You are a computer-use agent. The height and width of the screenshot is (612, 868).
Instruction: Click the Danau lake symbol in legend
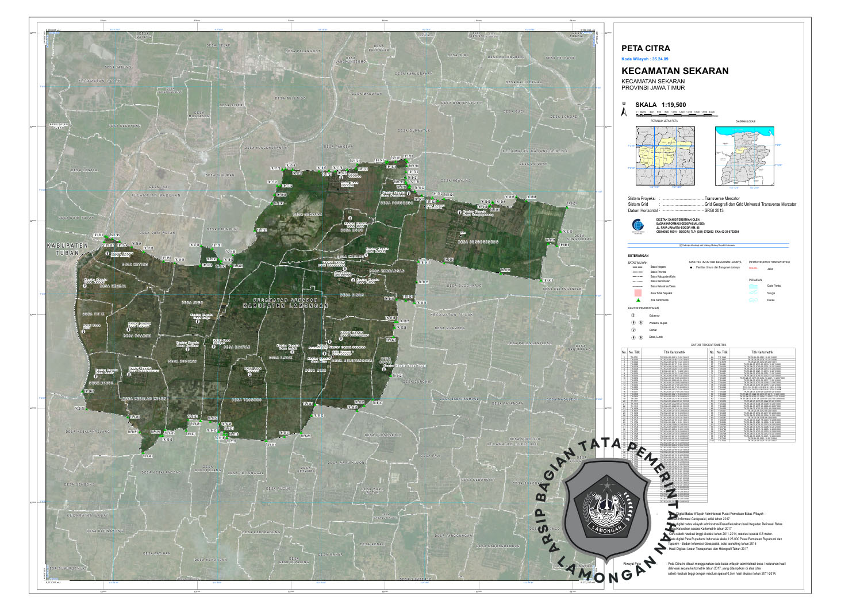(x=752, y=300)
